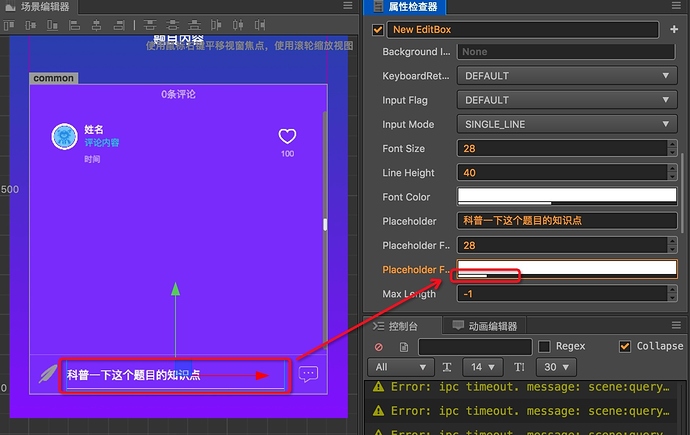Viewport: 690px width, 435px height.
Task: Open the 属性检查器 panel hamburger menu
Action: tap(676, 5)
